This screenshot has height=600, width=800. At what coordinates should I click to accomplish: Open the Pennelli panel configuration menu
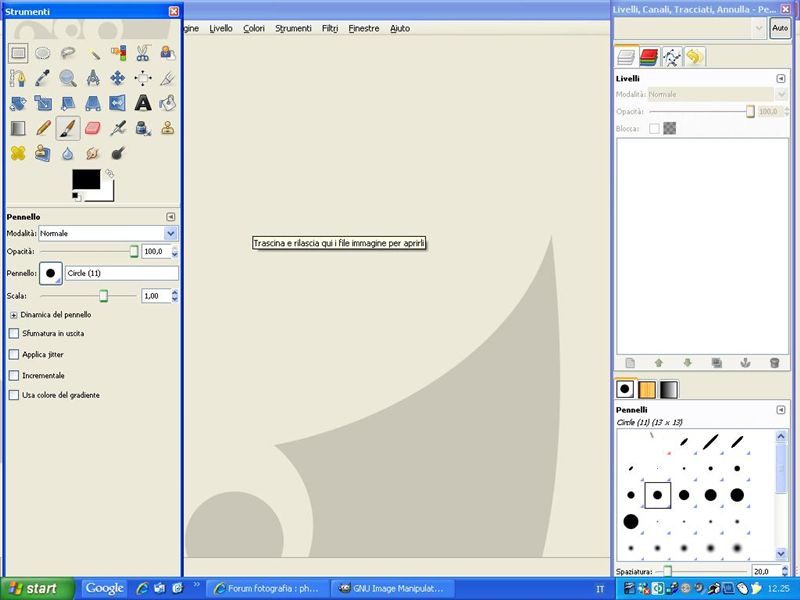[x=781, y=410]
